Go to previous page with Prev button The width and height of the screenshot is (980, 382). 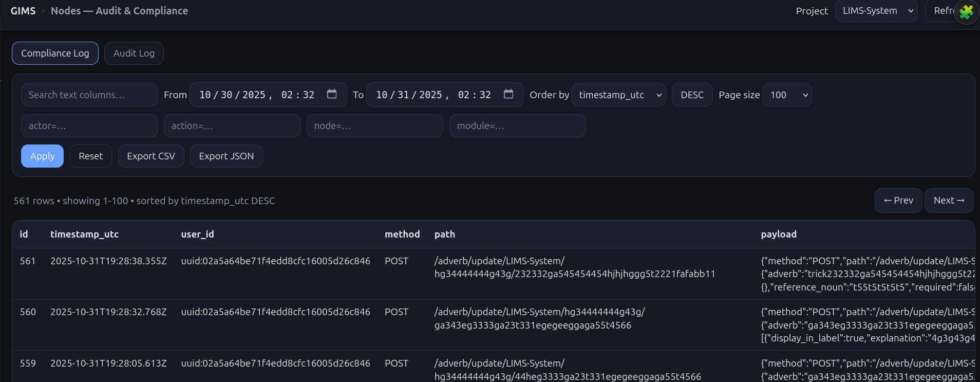[898, 201]
